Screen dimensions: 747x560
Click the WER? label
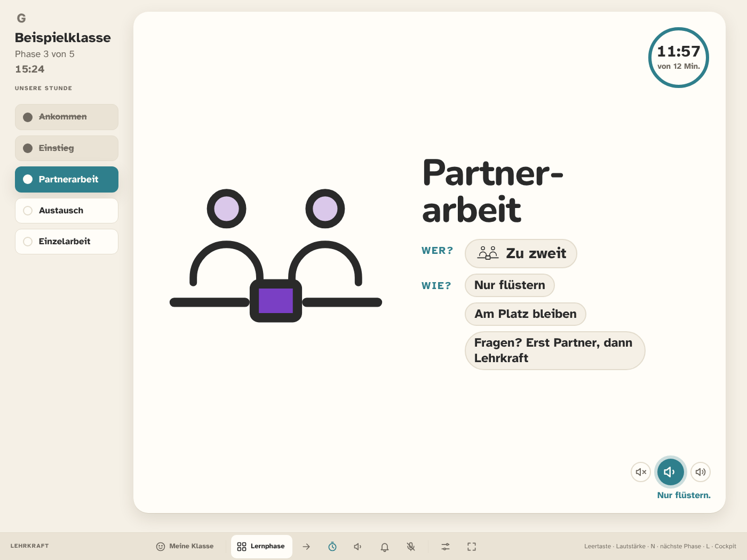coord(438,251)
